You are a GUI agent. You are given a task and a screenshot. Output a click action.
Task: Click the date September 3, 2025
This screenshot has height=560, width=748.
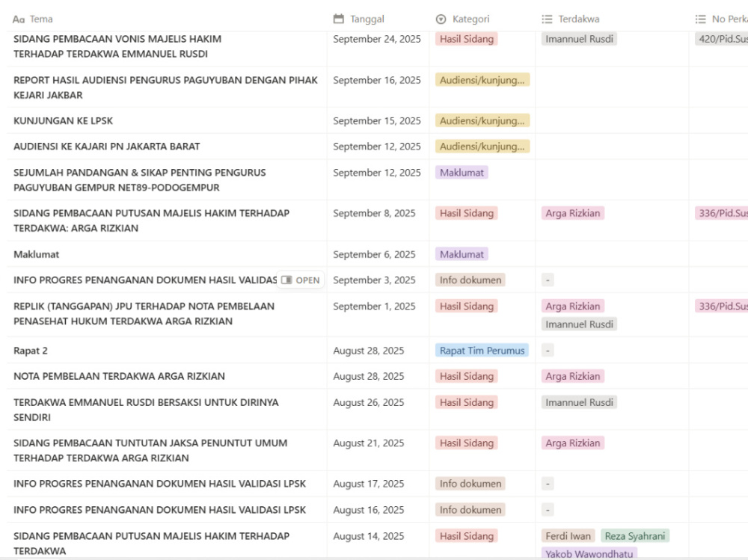374,280
